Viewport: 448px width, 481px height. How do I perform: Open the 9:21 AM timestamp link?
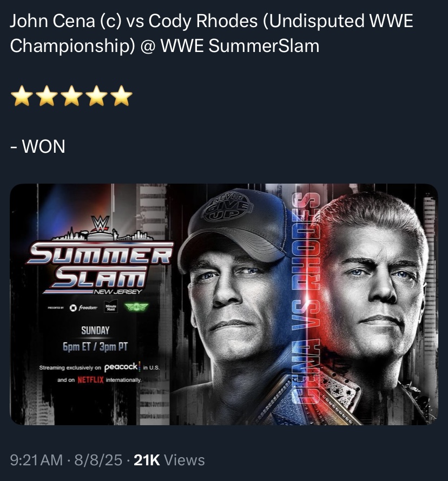[x=36, y=460]
